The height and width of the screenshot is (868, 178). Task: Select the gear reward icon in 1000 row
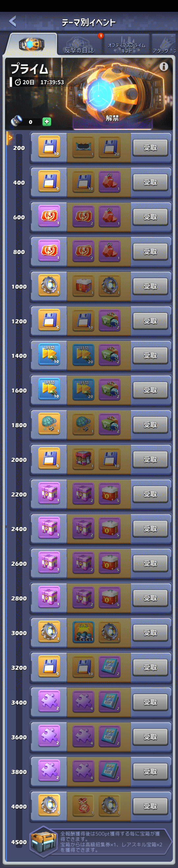pos(49,285)
